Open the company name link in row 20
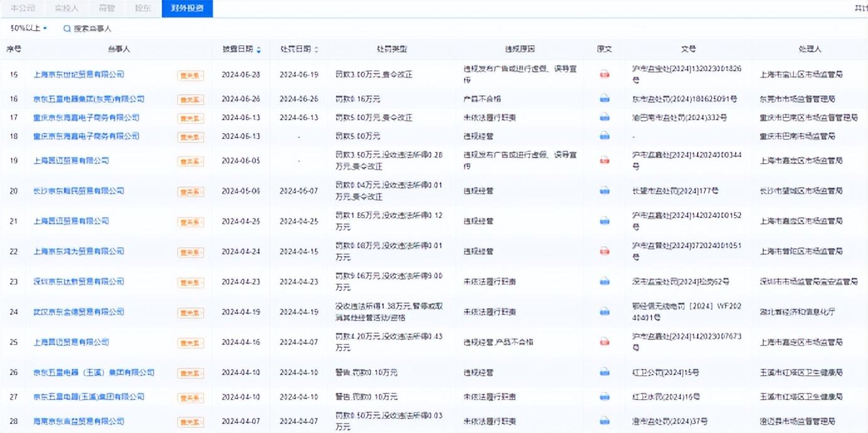 78,191
